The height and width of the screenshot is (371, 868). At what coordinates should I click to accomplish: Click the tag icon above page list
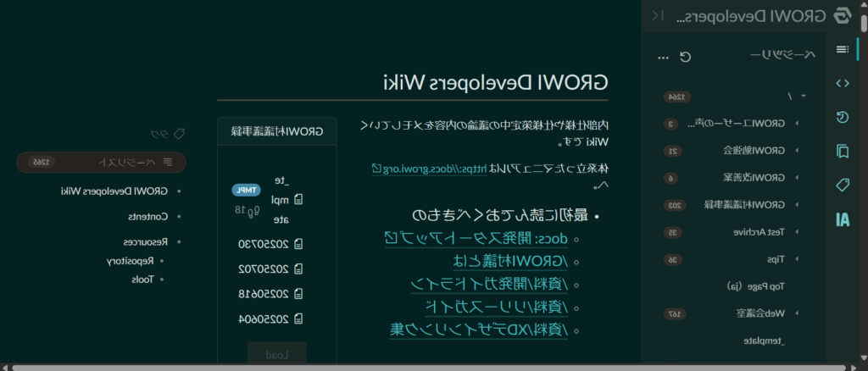click(179, 134)
